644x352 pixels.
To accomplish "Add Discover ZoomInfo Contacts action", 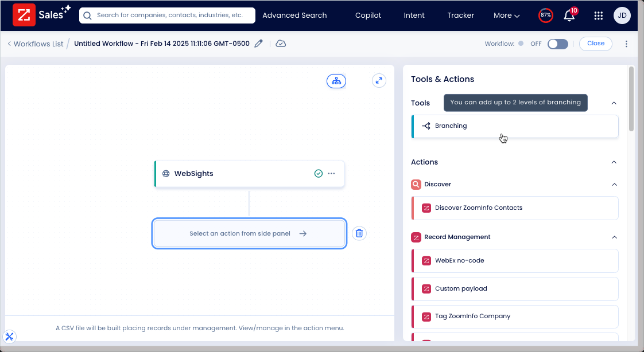I will [515, 208].
